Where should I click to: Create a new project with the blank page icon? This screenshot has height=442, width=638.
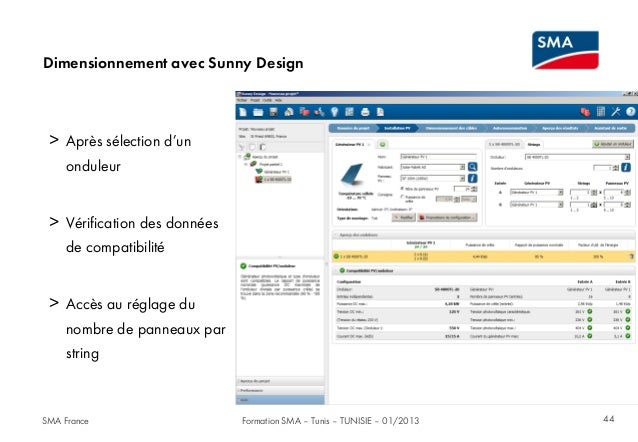(243, 112)
